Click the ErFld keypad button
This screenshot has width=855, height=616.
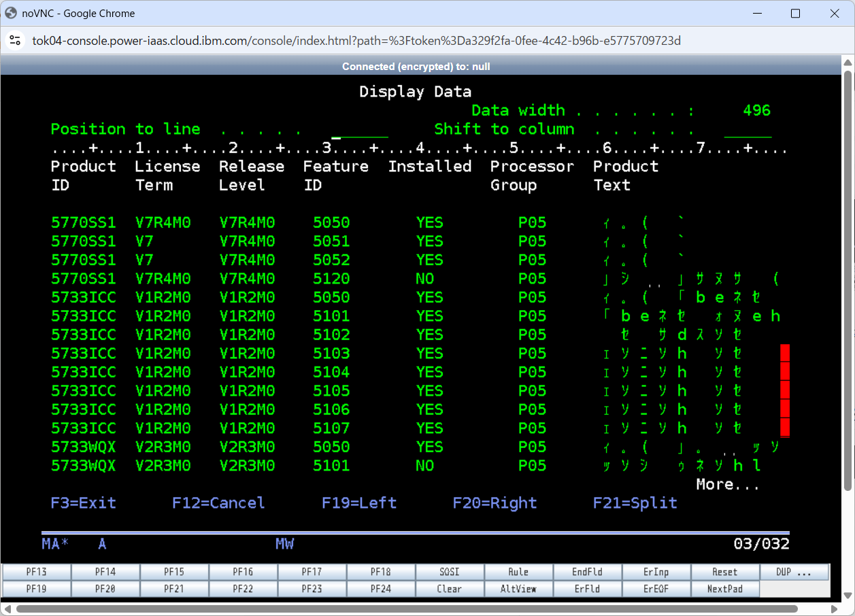click(x=587, y=589)
